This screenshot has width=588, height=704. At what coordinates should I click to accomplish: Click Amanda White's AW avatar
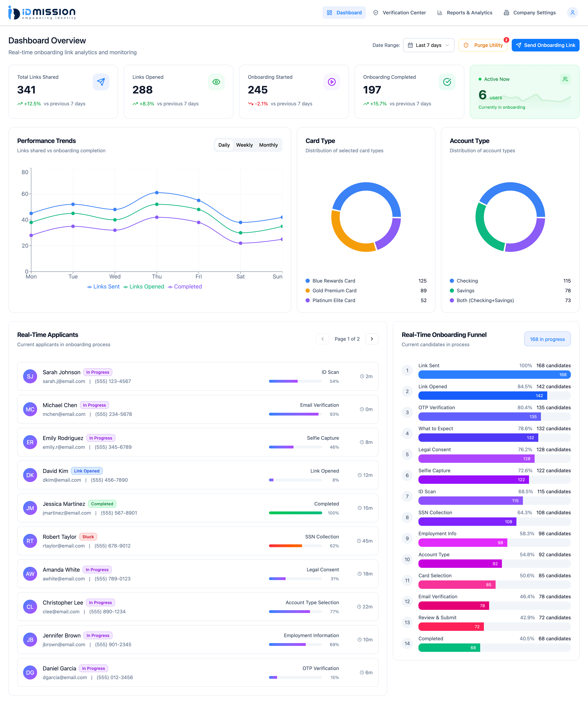[30, 574]
